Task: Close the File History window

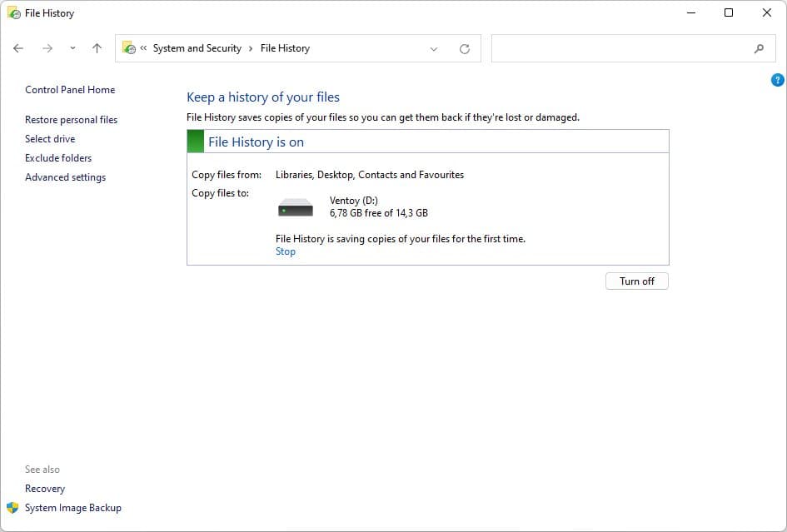Action: [x=767, y=13]
